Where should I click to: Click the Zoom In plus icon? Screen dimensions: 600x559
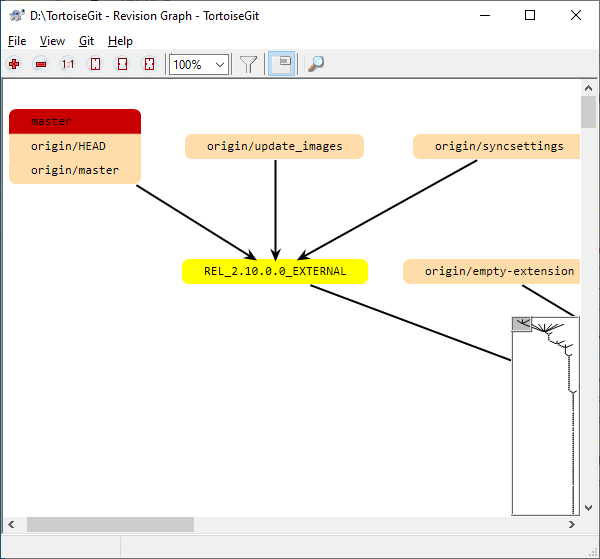click(14, 64)
